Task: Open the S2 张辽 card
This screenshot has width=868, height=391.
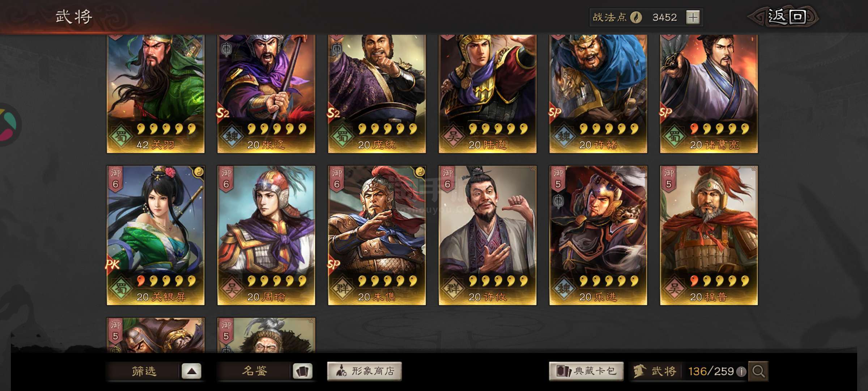Action: point(266,94)
